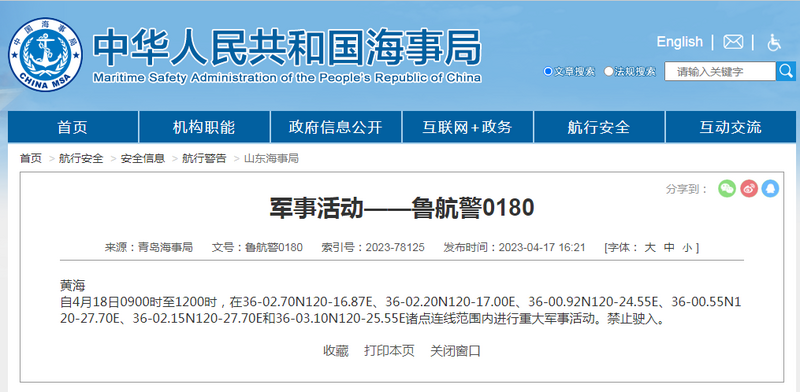This screenshot has width=800, height=392.
Task: Switch to English site version
Action: coord(680,42)
